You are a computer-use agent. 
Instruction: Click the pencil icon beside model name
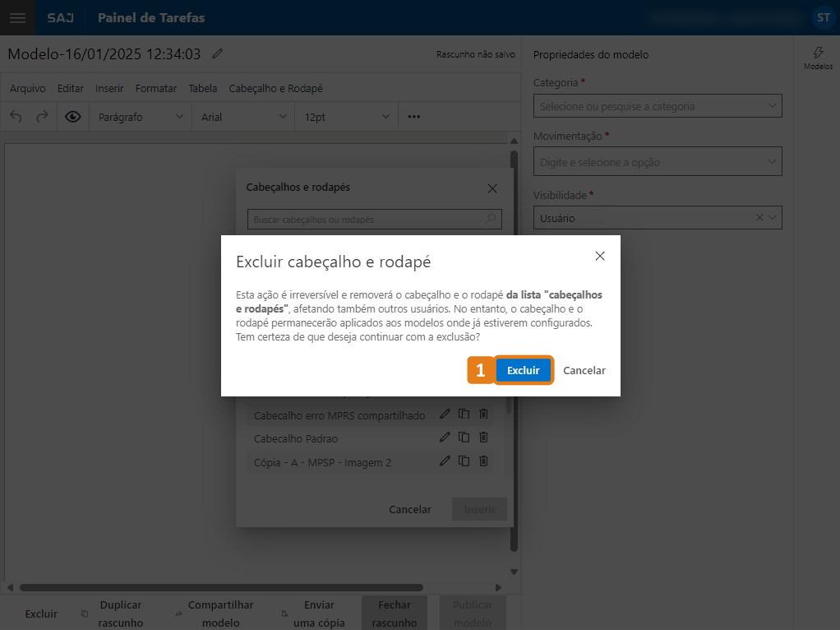[x=217, y=54]
